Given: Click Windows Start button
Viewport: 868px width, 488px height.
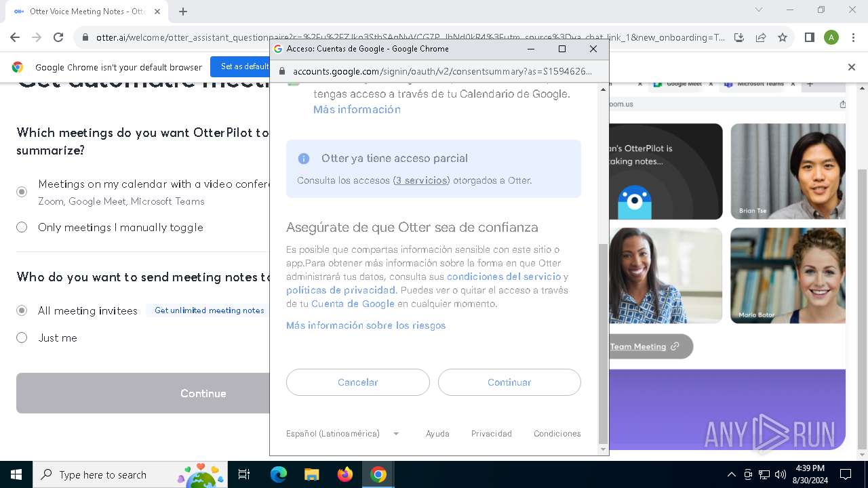Looking at the screenshot, I should pyautogui.click(x=16, y=474).
